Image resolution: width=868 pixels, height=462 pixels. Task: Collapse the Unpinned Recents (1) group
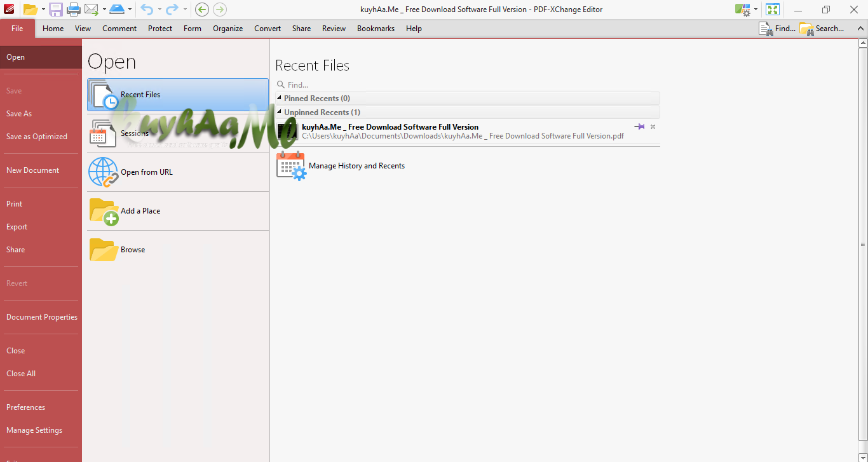click(280, 112)
